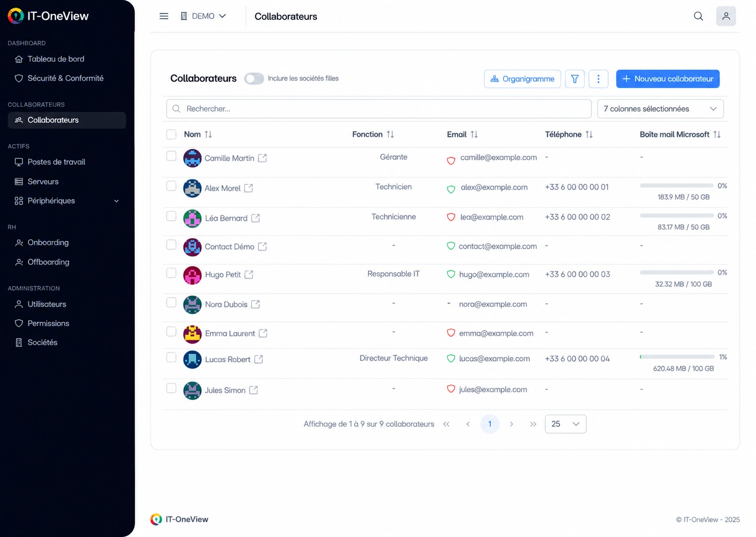Click Alex Morel's mailbox usage bar
The height and width of the screenshot is (537, 756).
[677, 185]
